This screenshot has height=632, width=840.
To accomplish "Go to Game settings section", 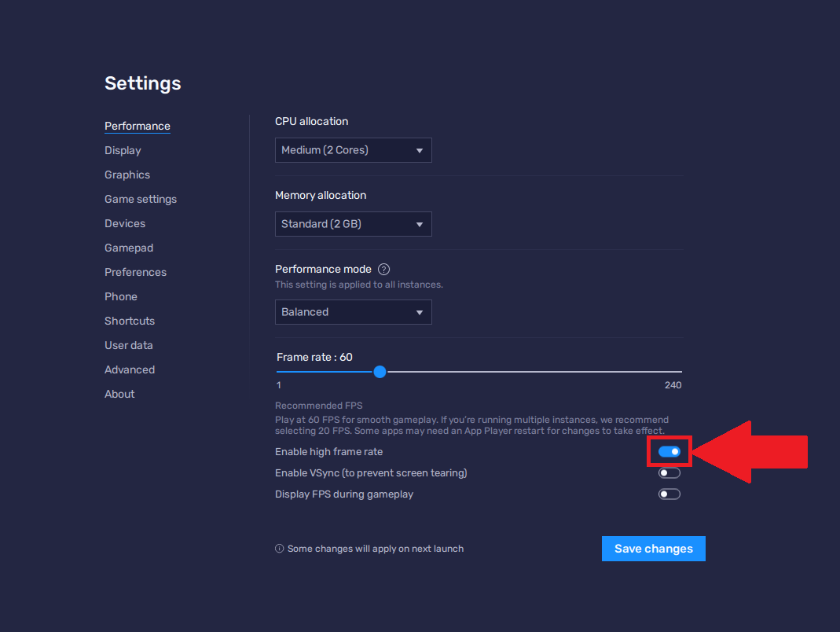I will (141, 199).
